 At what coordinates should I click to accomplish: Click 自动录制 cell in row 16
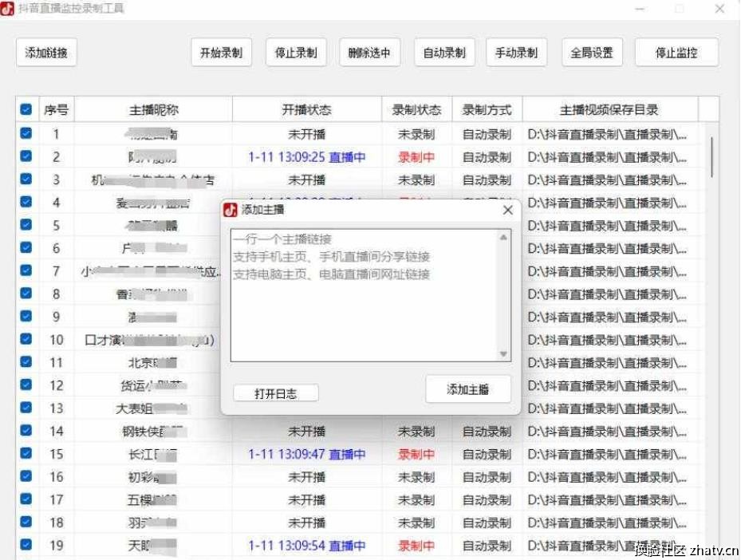(x=487, y=477)
